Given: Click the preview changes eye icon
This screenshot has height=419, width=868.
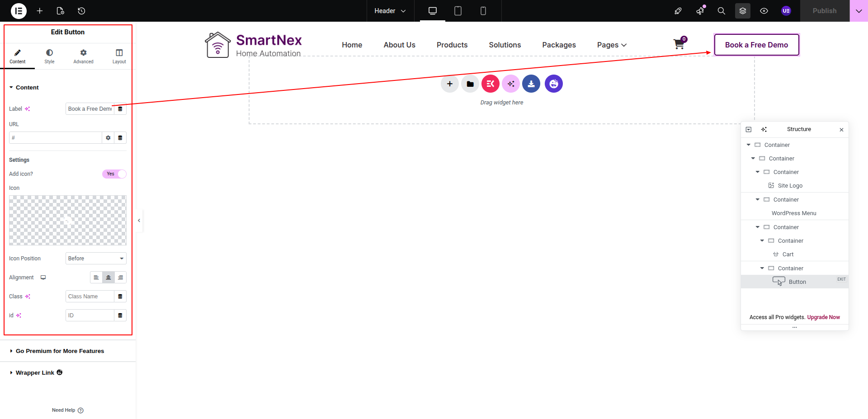Looking at the screenshot, I should point(764,11).
